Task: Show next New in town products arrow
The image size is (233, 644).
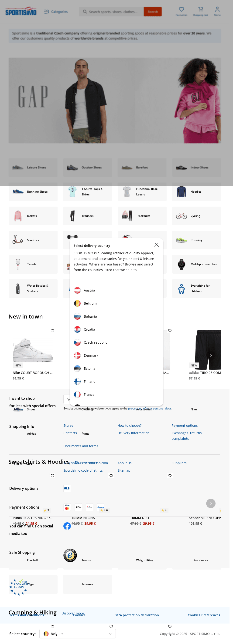Action: pyautogui.click(x=211, y=355)
